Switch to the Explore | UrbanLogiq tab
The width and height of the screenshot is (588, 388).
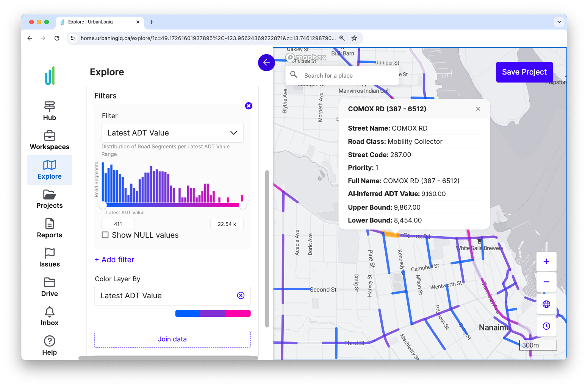(x=96, y=22)
